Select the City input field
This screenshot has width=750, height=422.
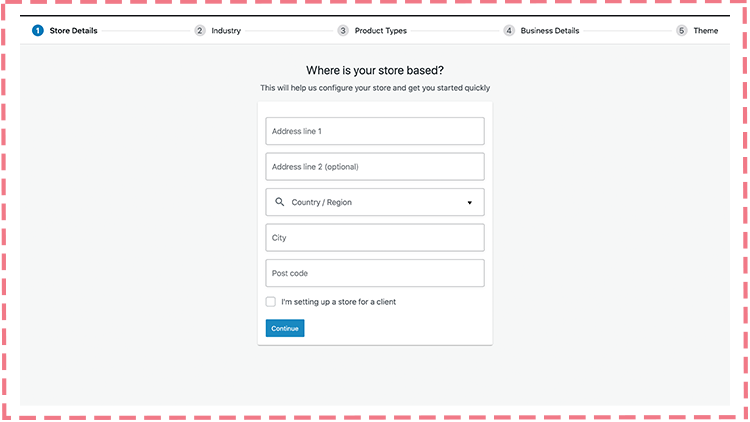coord(374,238)
